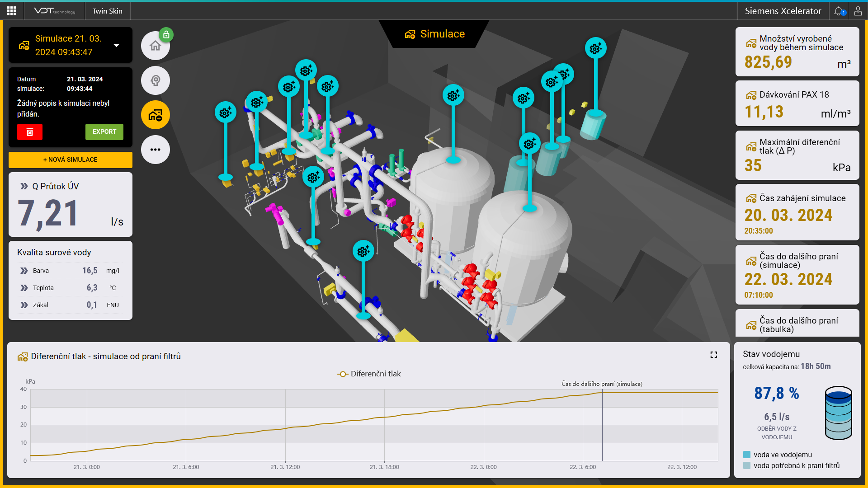Click the water tank level indicator

tap(838, 413)
